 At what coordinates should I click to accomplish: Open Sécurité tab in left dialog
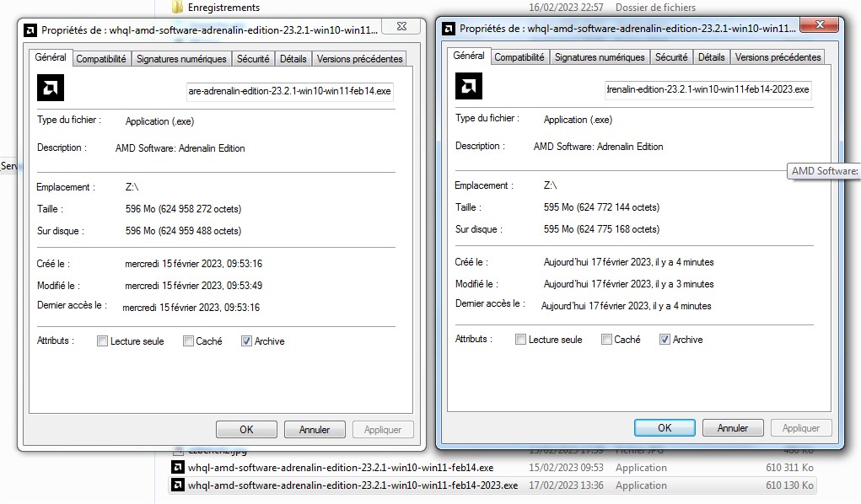click(x=253, y=59)
